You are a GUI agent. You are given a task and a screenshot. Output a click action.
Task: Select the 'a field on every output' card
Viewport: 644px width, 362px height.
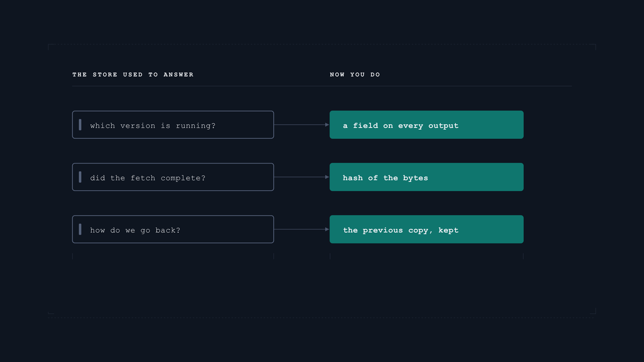427,125
